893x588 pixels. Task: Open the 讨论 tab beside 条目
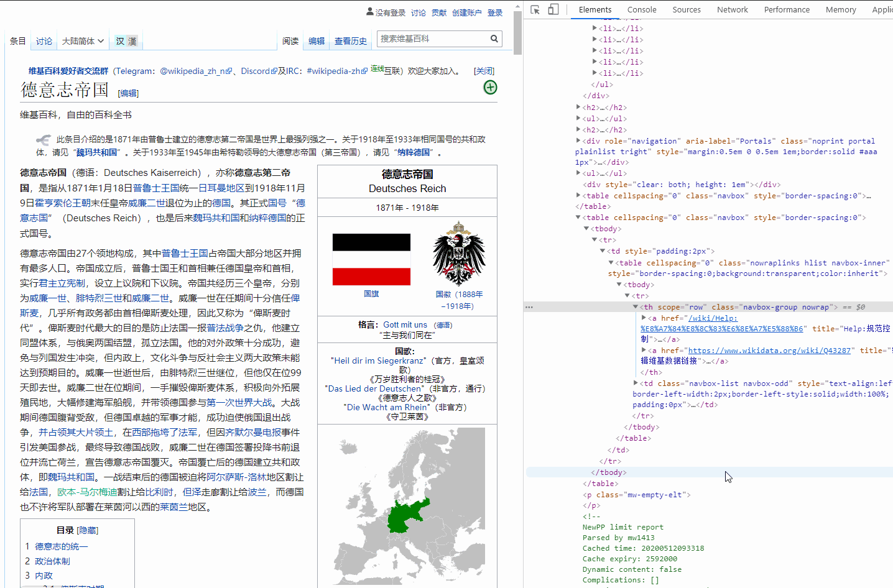(44, 41)
